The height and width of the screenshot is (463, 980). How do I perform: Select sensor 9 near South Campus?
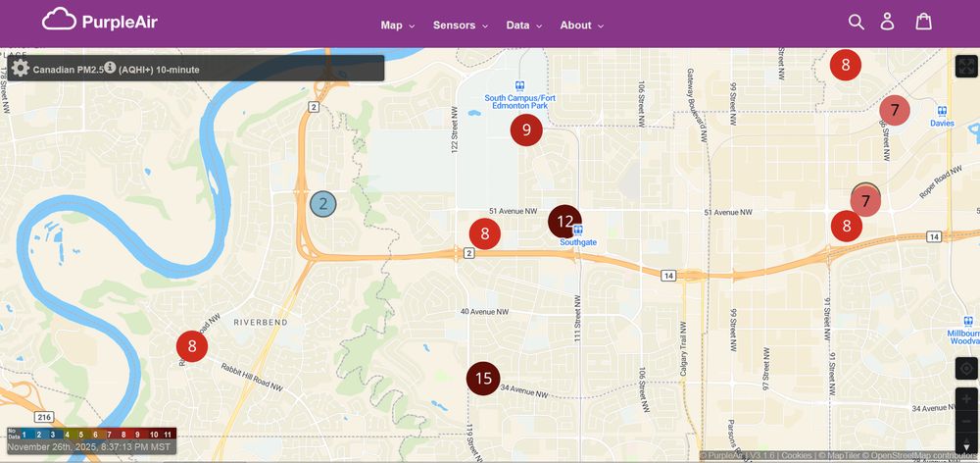[x=526, y=130]
